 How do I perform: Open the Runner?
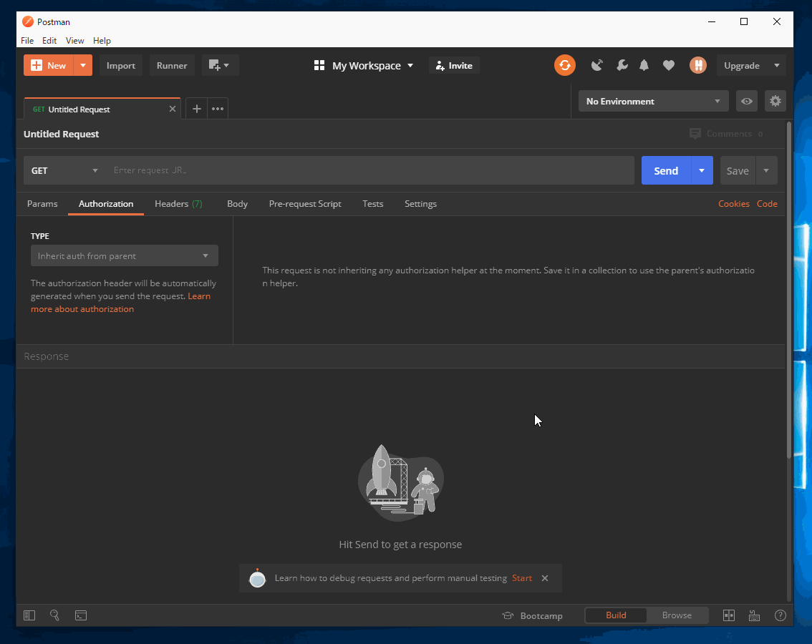click(171, 65)
